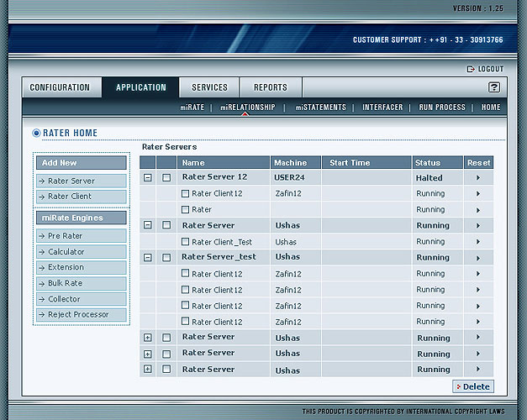Collapse the Rater Server_test node
Image resolution: width=527 pixels, height=420 pixels.
(x=148, y=258)
